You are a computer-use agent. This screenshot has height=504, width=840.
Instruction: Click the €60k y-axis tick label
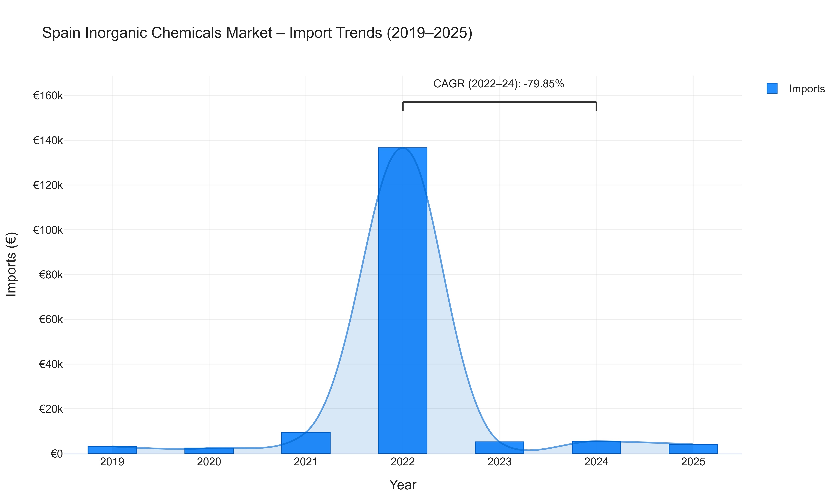click(x=51, y=320)
